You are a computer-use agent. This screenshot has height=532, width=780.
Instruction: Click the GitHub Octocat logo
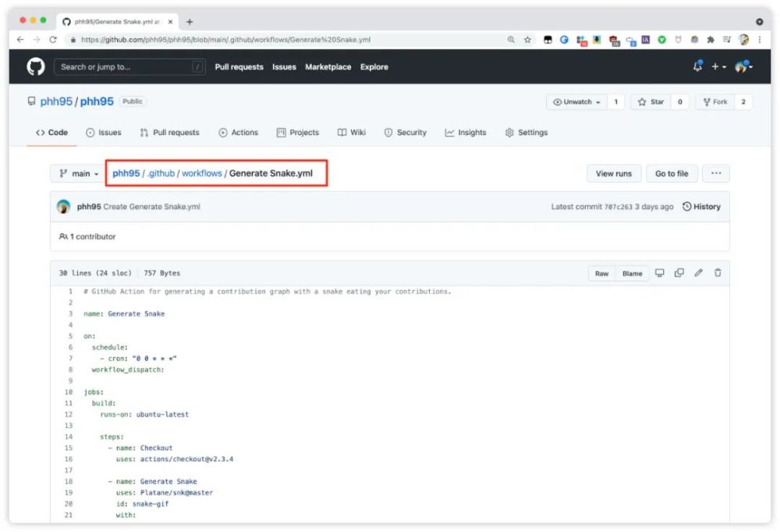[x=36, y=66]
